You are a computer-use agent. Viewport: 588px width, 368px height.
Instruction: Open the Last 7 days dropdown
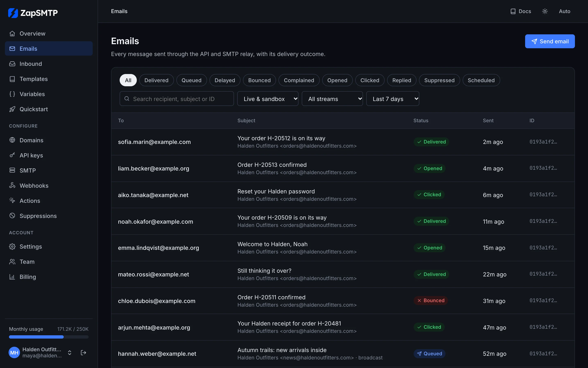click(393, 99)
